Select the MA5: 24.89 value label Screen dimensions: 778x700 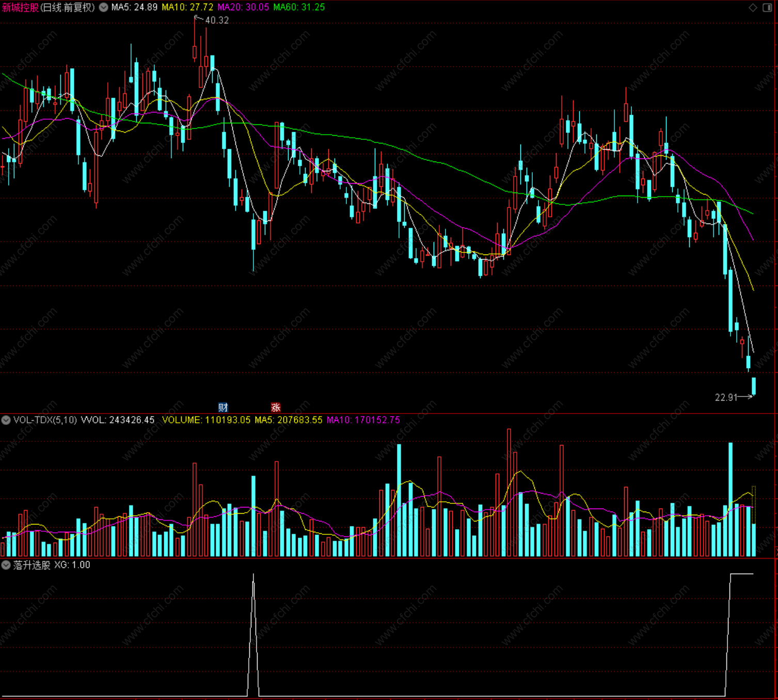tap(134, 7)
